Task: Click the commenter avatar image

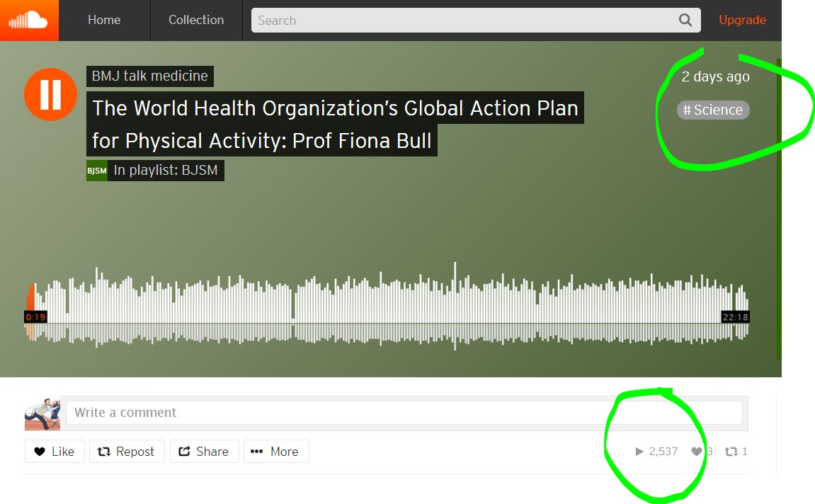Action: pyautogui.click(x=42, y=414)
